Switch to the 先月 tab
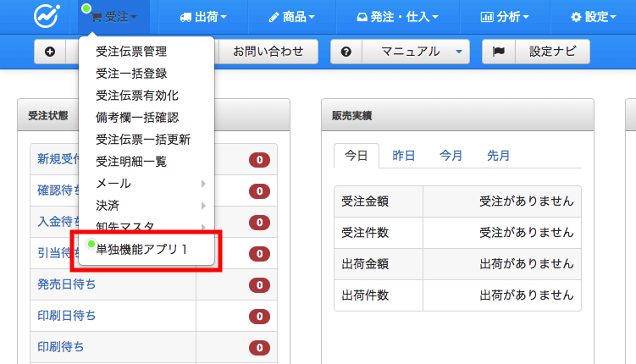This screenshot has height=364, width=636. point(499,156)
